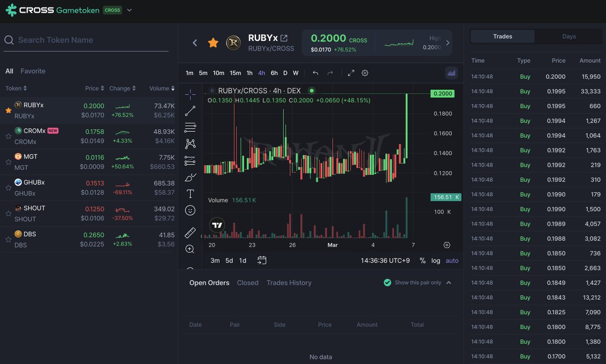The width and height of the screenshot is (606, 364).
Task: Toggle percent scale mode
Action: [423, 261]
